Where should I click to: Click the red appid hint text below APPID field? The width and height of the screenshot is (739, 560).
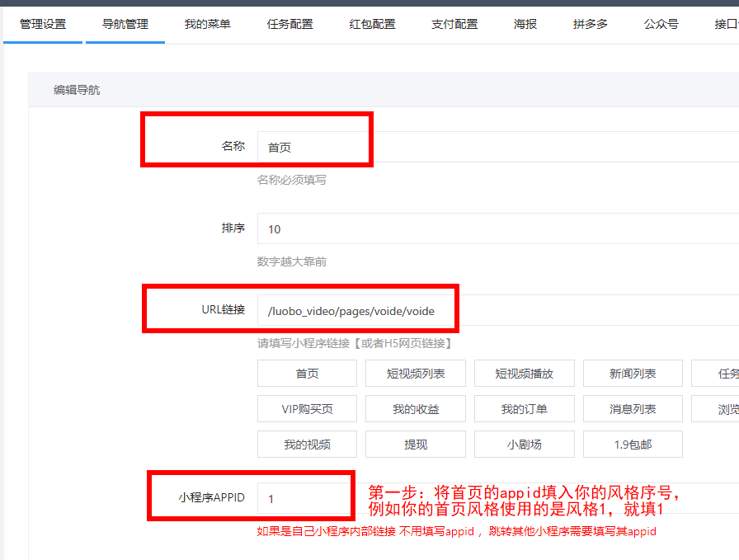[456, 531]
